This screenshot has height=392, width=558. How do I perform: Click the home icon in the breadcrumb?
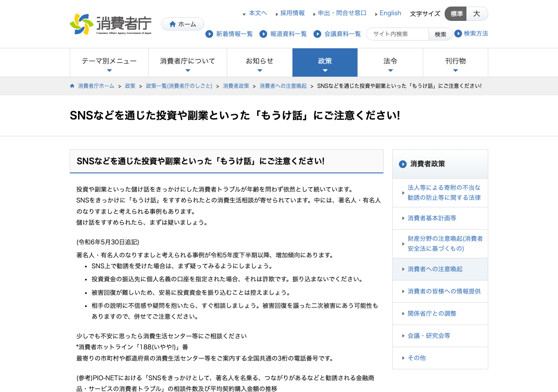pos(72,86)
